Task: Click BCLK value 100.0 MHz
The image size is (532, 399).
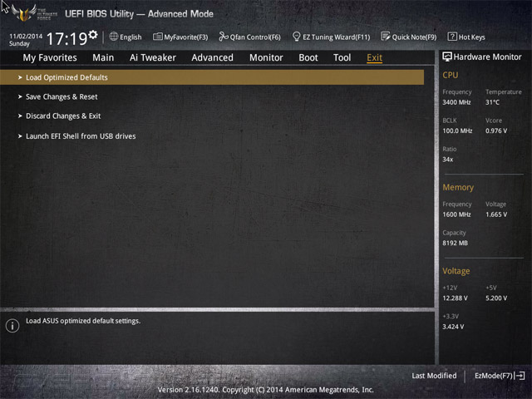Action: pyautogui.click(x=457, y=131)
